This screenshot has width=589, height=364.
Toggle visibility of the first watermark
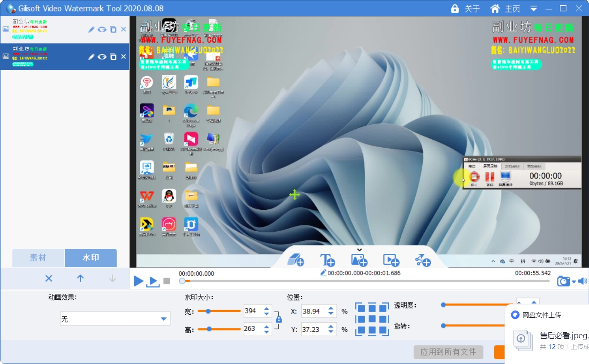tap(102, 30)
